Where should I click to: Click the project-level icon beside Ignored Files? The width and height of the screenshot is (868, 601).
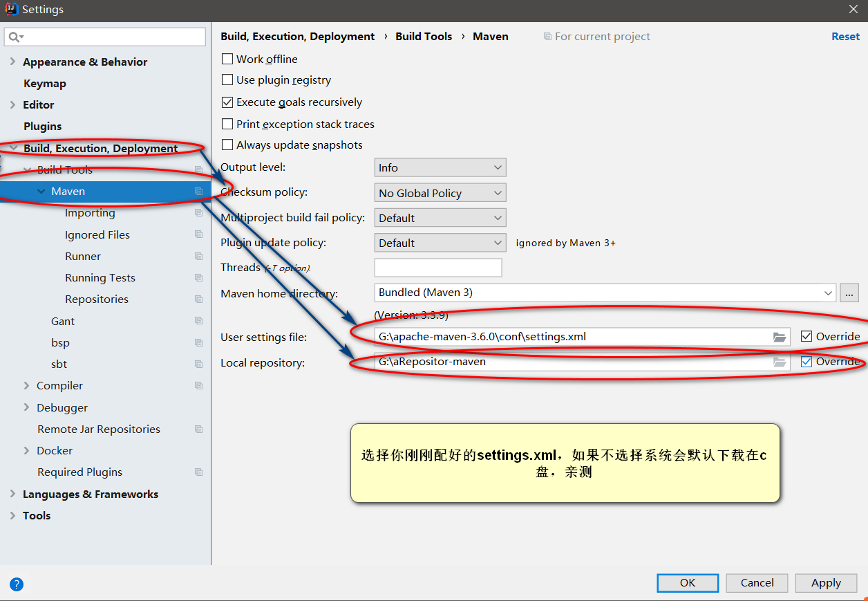click(198, 234)
